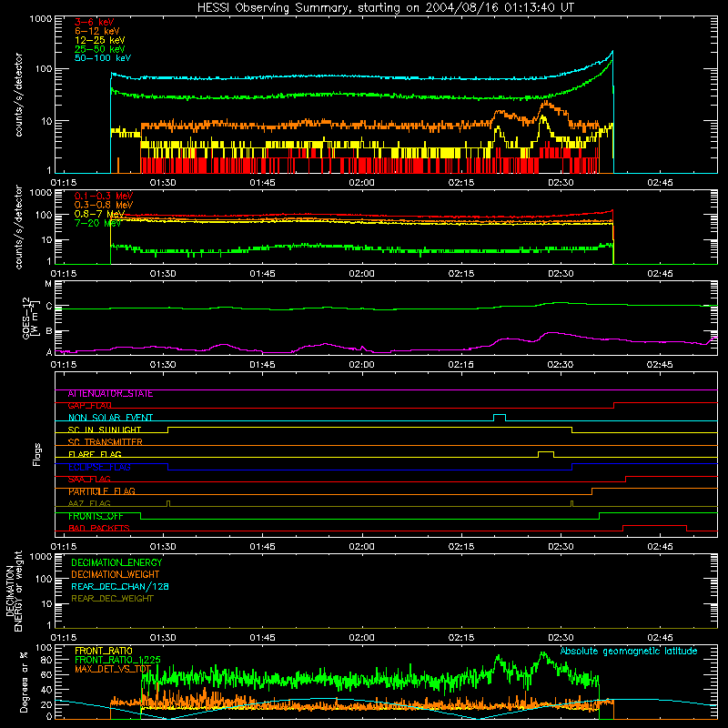
Task: Click the BAD_PACKETS raised segment
Action: click(654, 528)
